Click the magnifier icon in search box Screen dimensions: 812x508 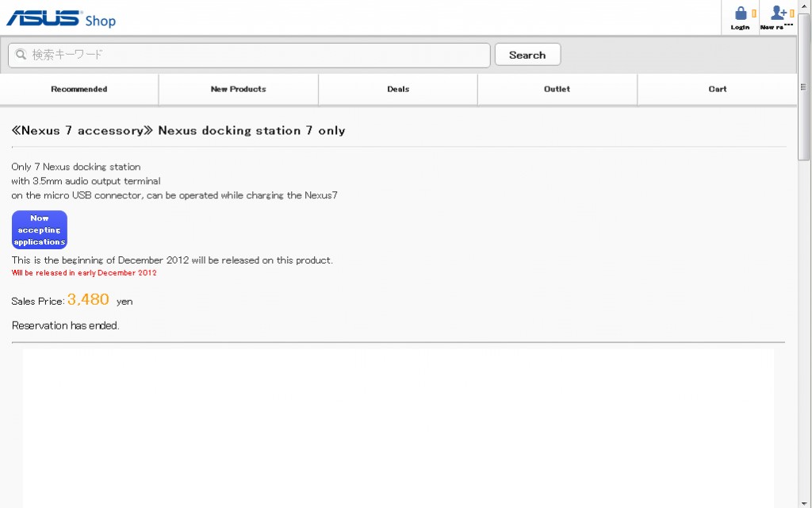(x=21, y=55)
